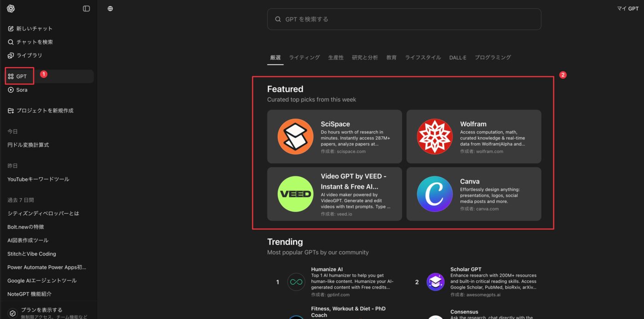Image resolution: width=644 pixels, height=319 pixels.
Task: Click the magnifier icon in GPT search box
Action: point(278,19)
